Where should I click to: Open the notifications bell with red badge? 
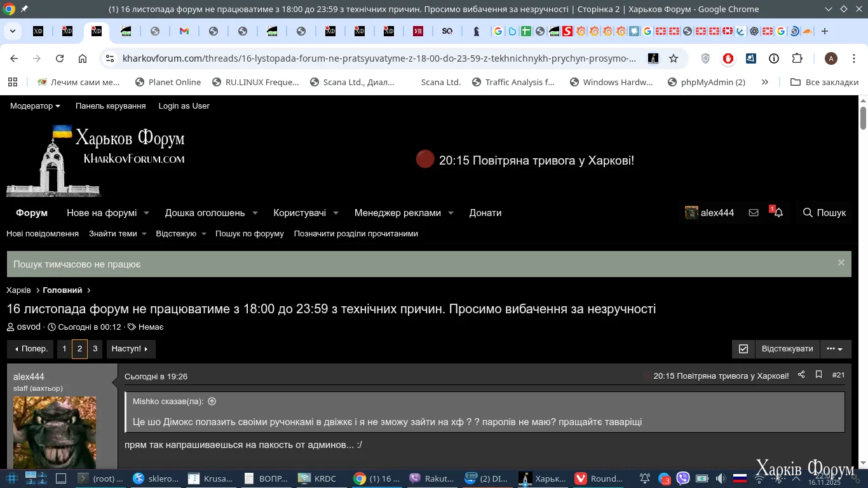coord(778,213)
